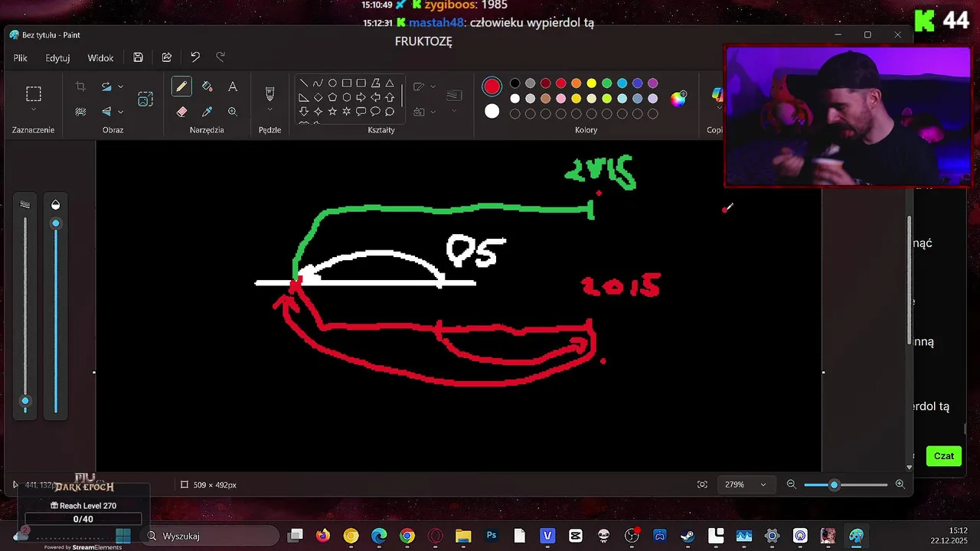Select the Magnifier tool
980x551 pixels.
pyautogui.click(x=233, y=112)
